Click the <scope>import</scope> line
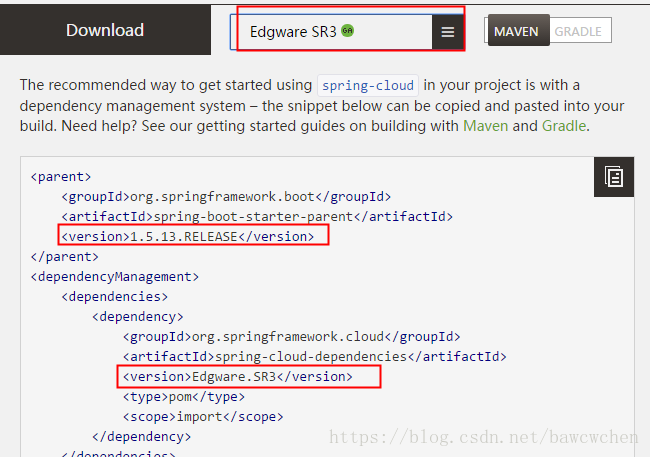This screenshot has height=457, width=650. pos(203,416)
